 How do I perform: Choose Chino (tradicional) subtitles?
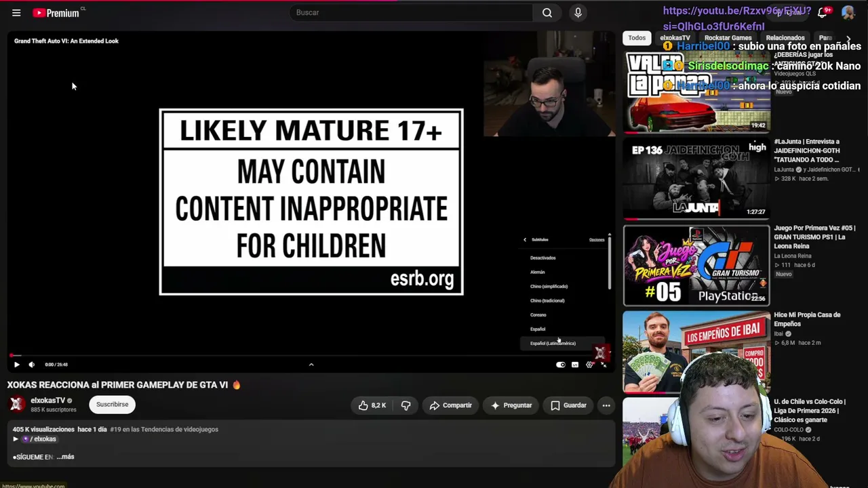pos(547,300)
